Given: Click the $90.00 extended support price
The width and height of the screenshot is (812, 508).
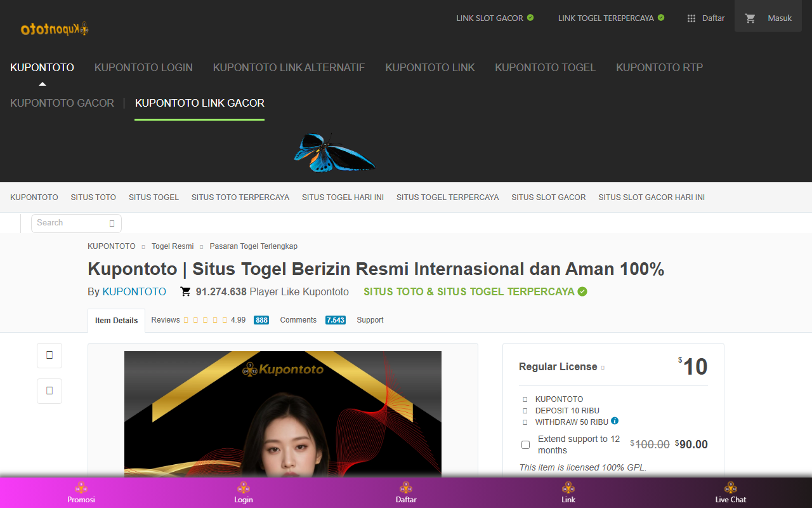Looking at the screenshot, I should [x=691, y=444].
